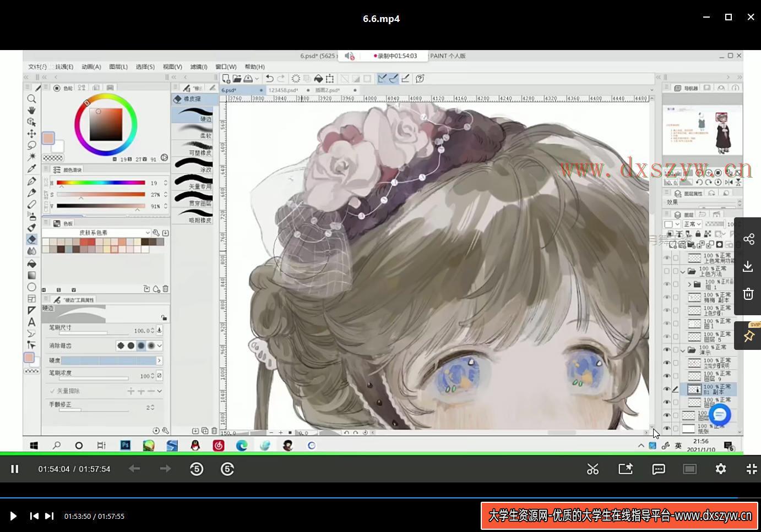Click the Fill paint bucket command bar icon
This screenshot has width=761, height=532.
click(x=318, y=79)
